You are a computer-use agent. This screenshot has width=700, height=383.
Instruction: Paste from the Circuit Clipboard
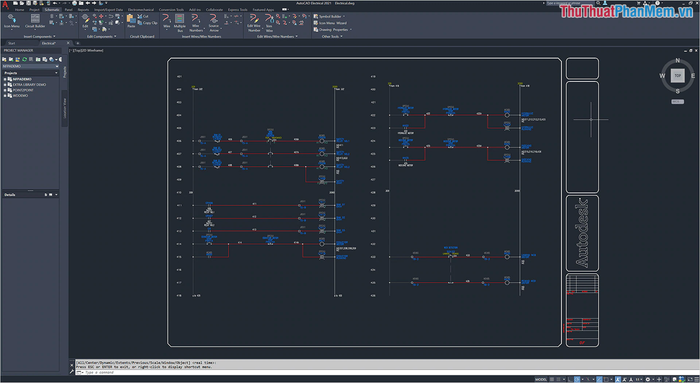pyautogui.click(x=131, y=21)
